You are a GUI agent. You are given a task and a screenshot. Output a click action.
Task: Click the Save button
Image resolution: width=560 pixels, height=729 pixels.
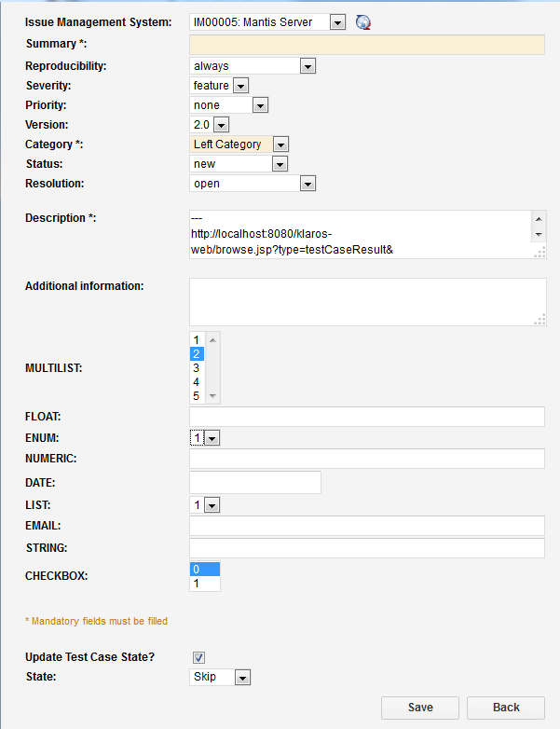420,708
